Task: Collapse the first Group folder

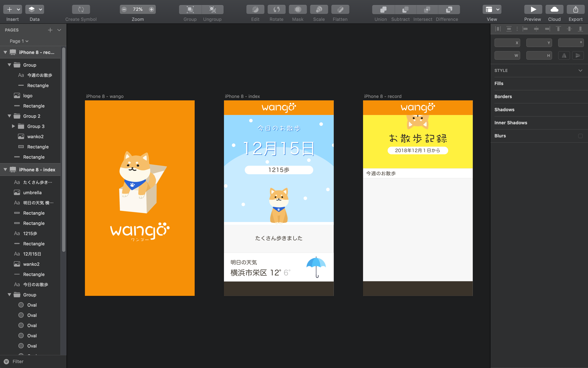Action: 9,65
